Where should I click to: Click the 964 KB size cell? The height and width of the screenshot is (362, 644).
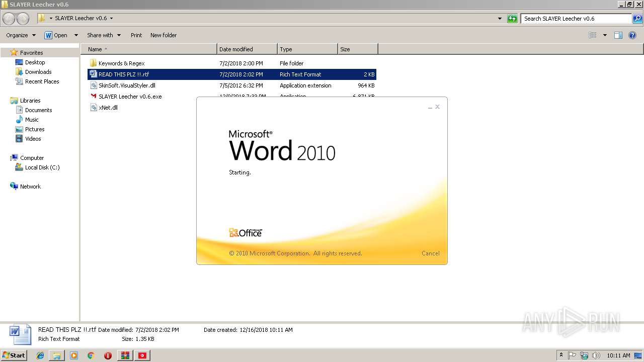pyautogui.click(x=366, y=85)
